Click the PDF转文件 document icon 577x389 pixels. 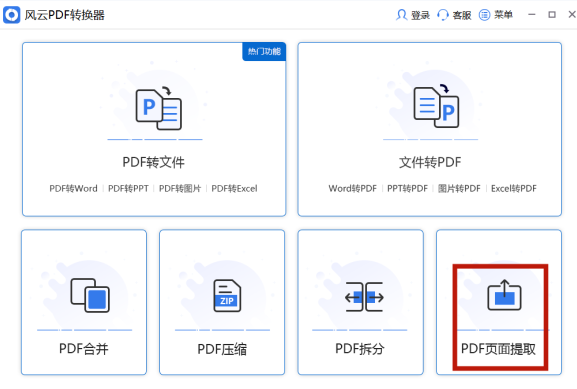point(159,108)
